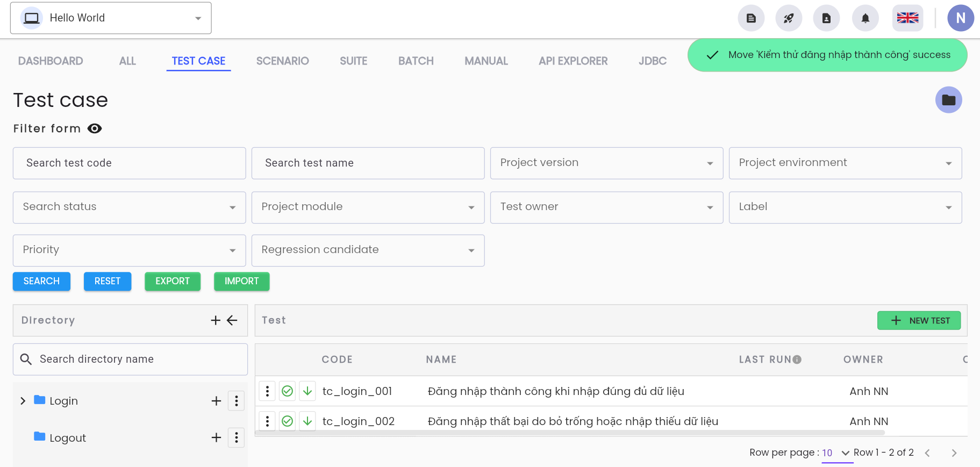Screen dimensions: 980x467
Task: Add new directory with plus icon in Directory header
Action: [x=216, y=320]
